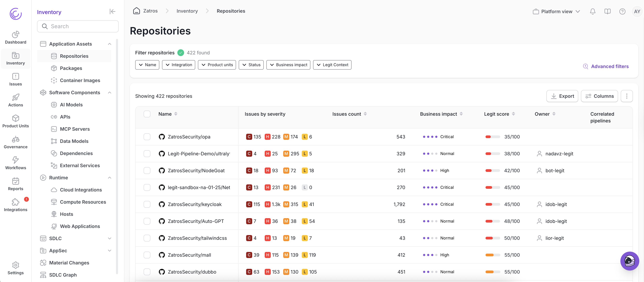Open the AY user avatar menu
The width and height of the screenshot is (644, 282).
click(x=637, y=11)
